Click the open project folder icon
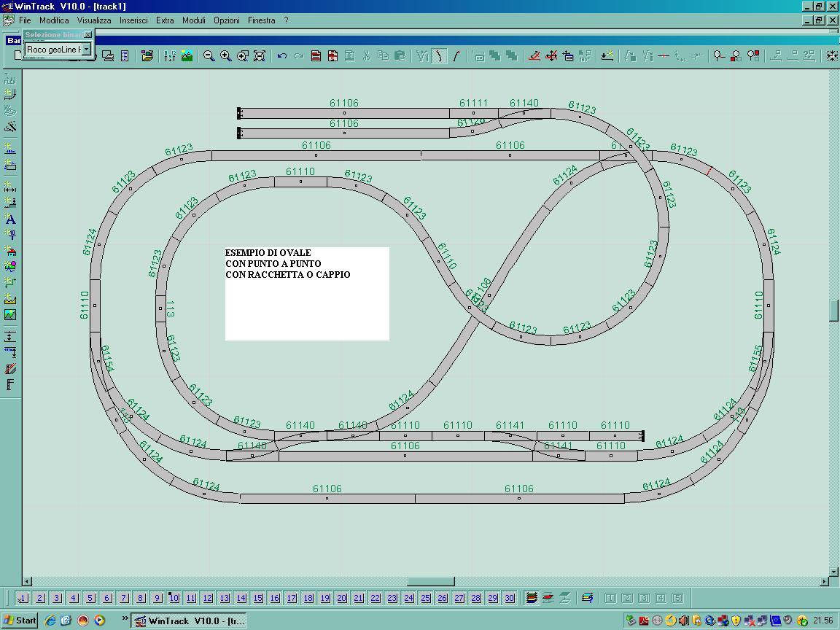 tap(147, 55)
